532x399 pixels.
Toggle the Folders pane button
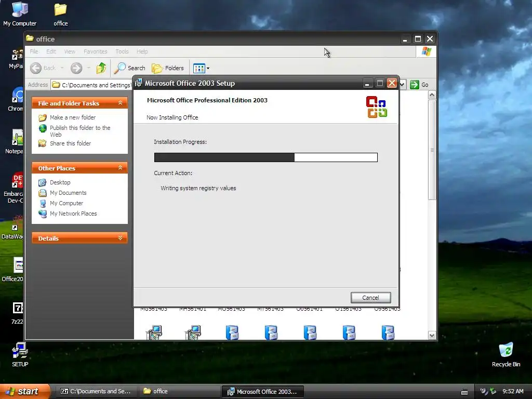[168, 68]
